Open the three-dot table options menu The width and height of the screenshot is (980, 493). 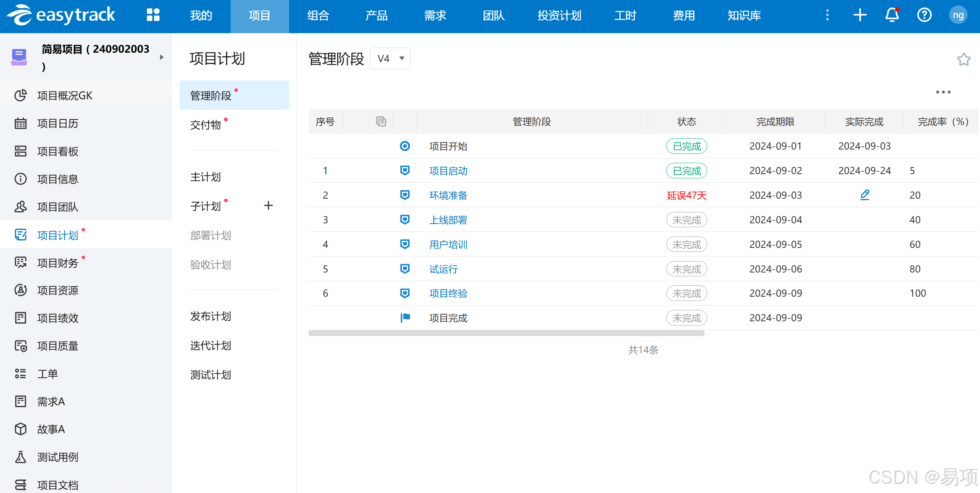[x=943, y=92]
